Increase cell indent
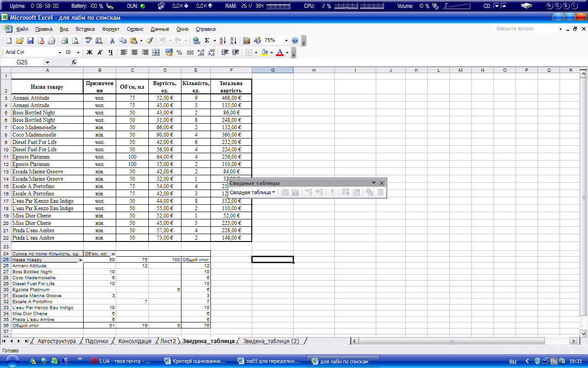The width and height of the screenshot is (588, 368). pos(236,52)
